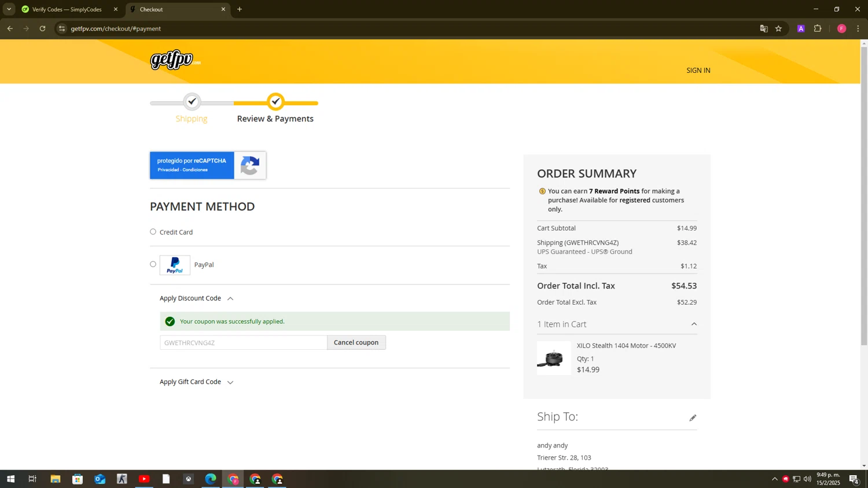The width and height of the screenshot is (868, 488).
Task: Close the Checkout tab
Action: (x=223, y=9)
